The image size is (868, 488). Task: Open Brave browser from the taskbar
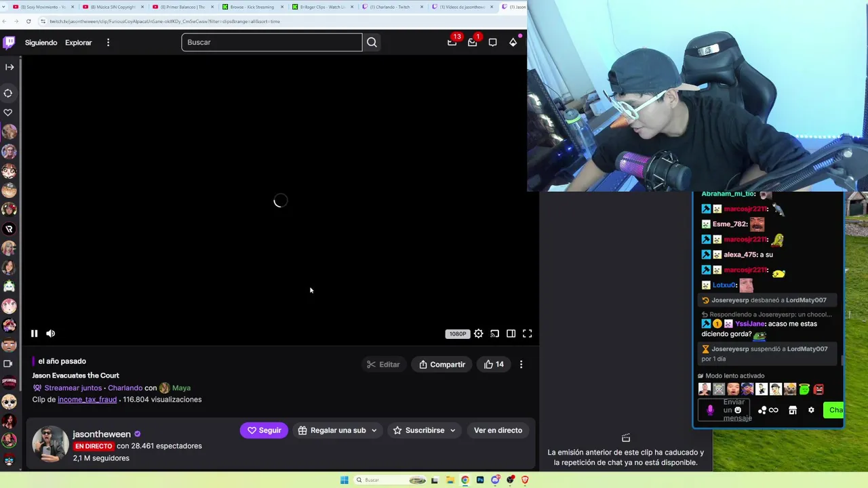525,480
